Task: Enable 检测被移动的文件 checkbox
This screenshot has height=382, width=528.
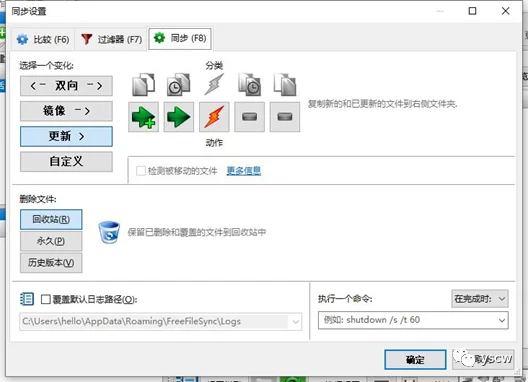Action: pos(141,171)
